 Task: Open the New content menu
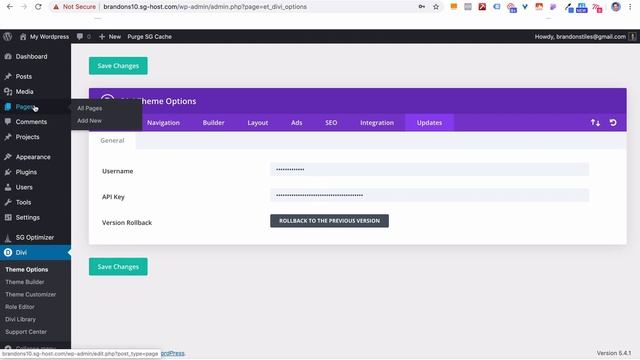110,36
